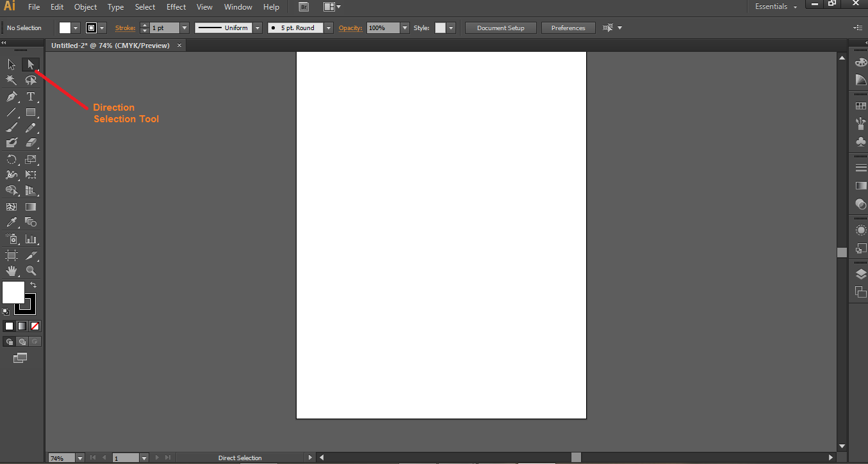Select the Rotate tool
Viewport: 868px width, 464px height.
tap(12, 159)
